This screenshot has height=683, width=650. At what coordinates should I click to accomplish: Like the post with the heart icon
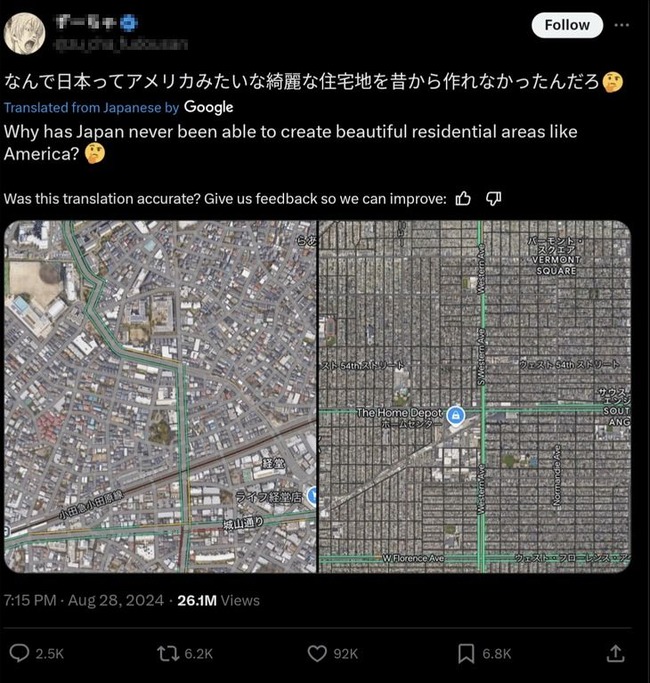[317, 653]
